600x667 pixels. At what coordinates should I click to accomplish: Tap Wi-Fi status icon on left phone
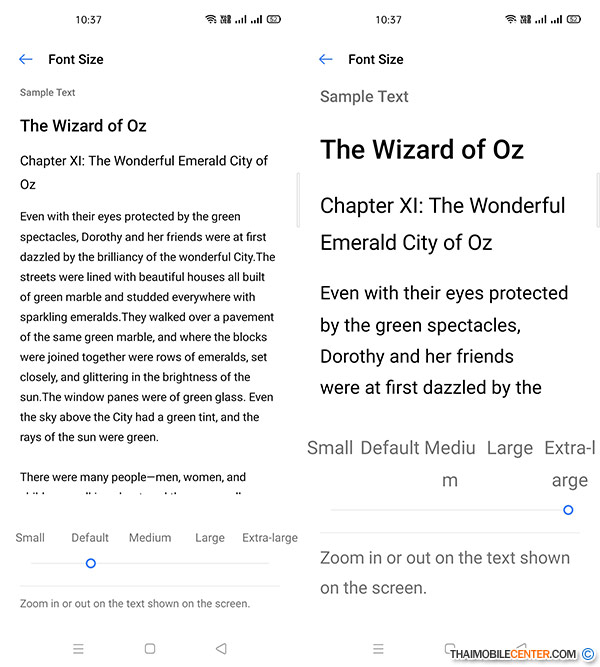point(211,19)
